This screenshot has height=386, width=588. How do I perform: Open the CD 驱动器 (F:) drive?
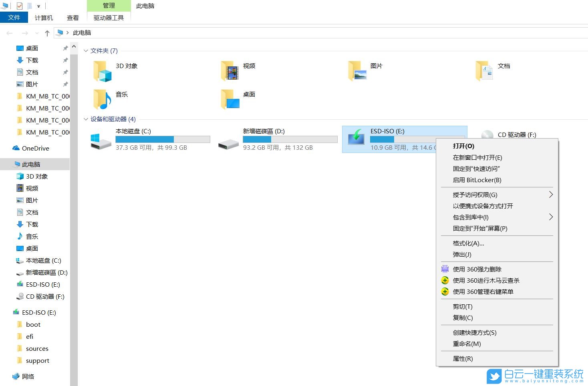(x=517, y=135)
